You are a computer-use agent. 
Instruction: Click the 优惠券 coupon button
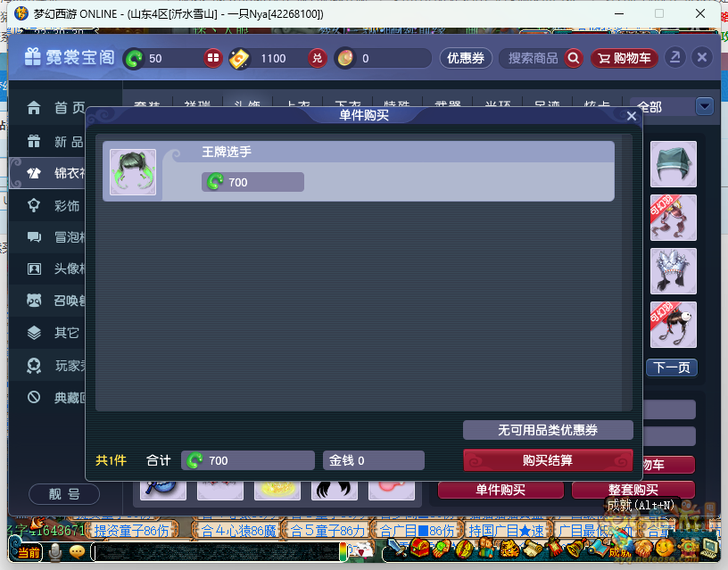pyautogui.click(x=466, y=58)
